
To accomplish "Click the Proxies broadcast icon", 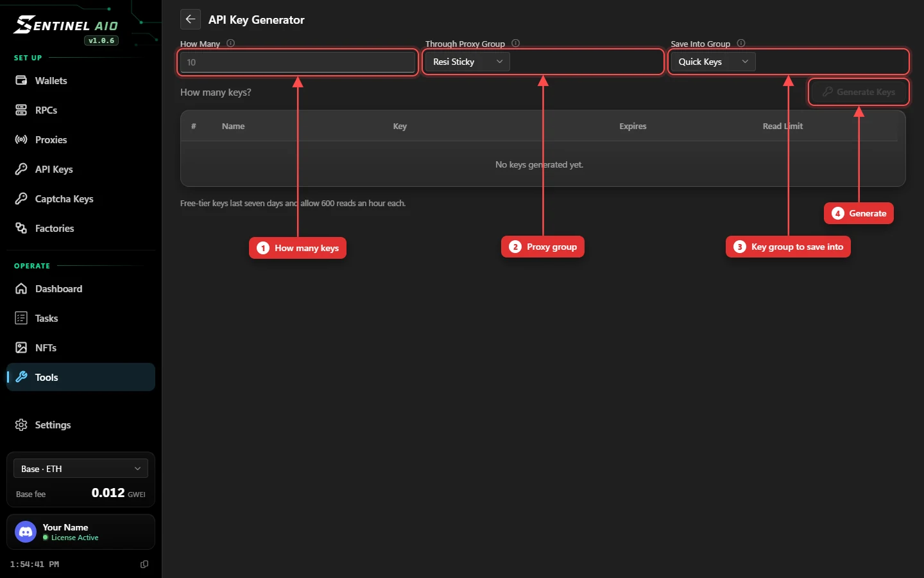I will point(21,139).
